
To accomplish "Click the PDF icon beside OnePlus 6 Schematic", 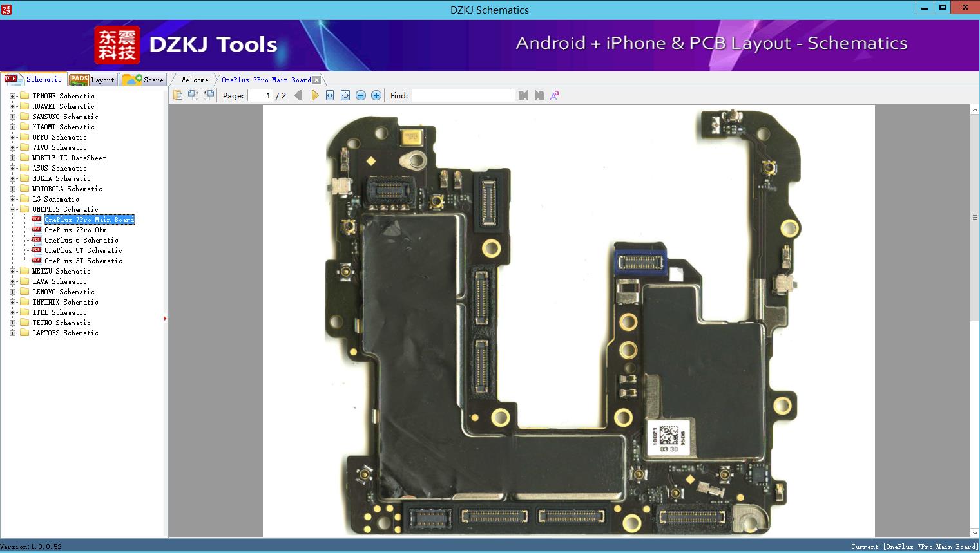I will click(x=36, y=239).
